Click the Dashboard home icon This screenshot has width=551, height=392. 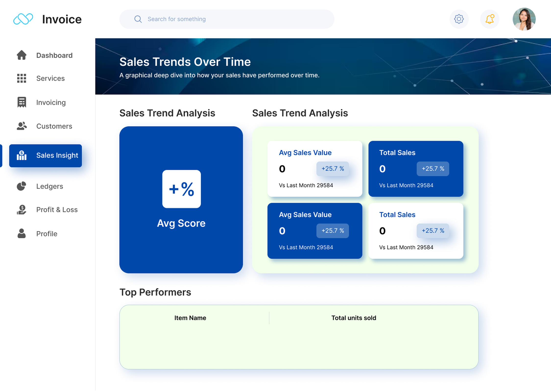click(22, 55)
